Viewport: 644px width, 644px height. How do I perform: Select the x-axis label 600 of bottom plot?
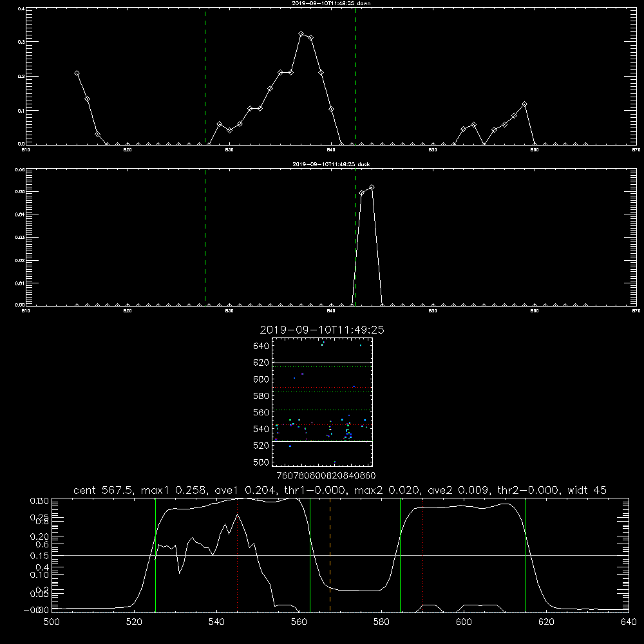(x=464, y=622)
